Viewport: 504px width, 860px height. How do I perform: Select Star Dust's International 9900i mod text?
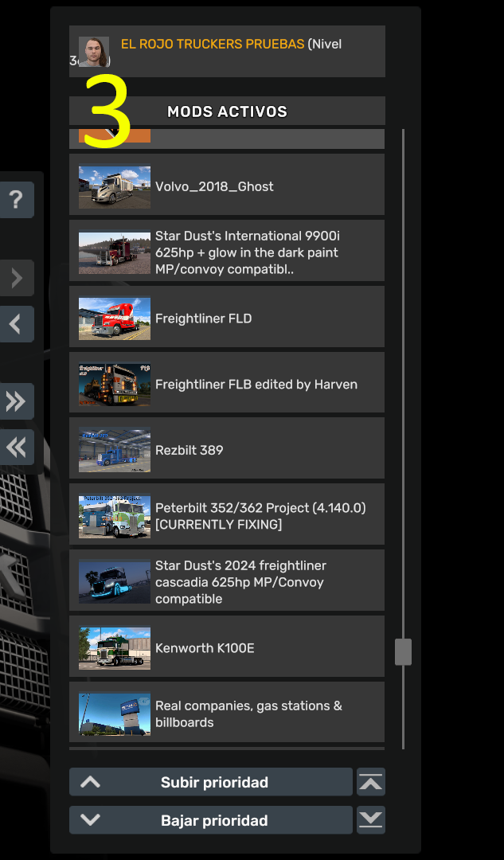[248, 252]
